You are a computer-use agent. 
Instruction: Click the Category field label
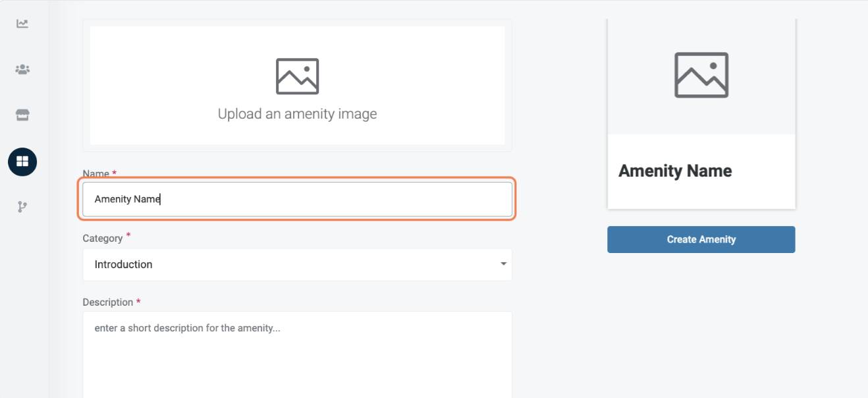(x=102, y=238)
